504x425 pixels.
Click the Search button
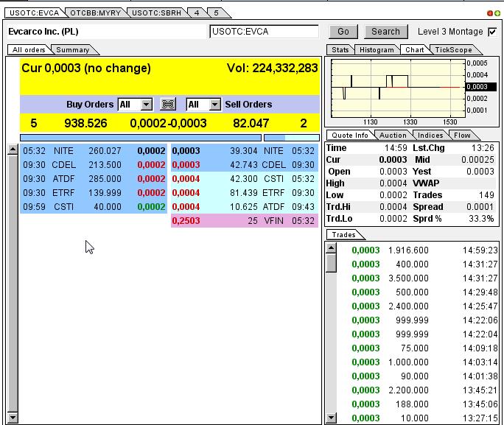(x=385, y=32)
